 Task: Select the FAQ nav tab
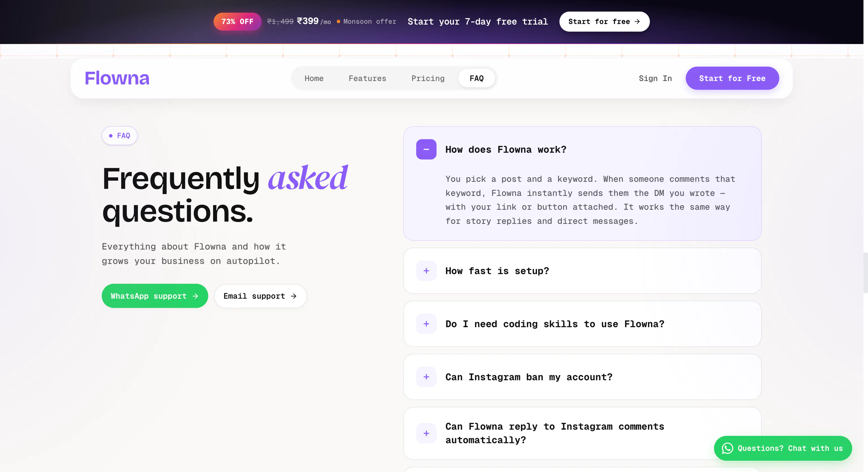tap(476, 78)
